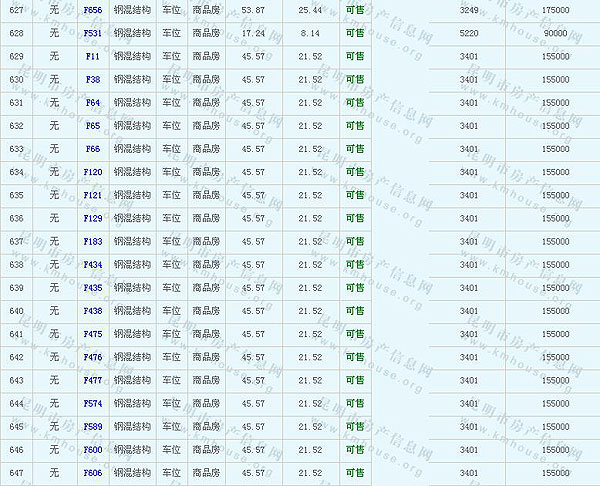600x486 pixels.
Task: Click the F606 link in row 647
Action: 93,472
